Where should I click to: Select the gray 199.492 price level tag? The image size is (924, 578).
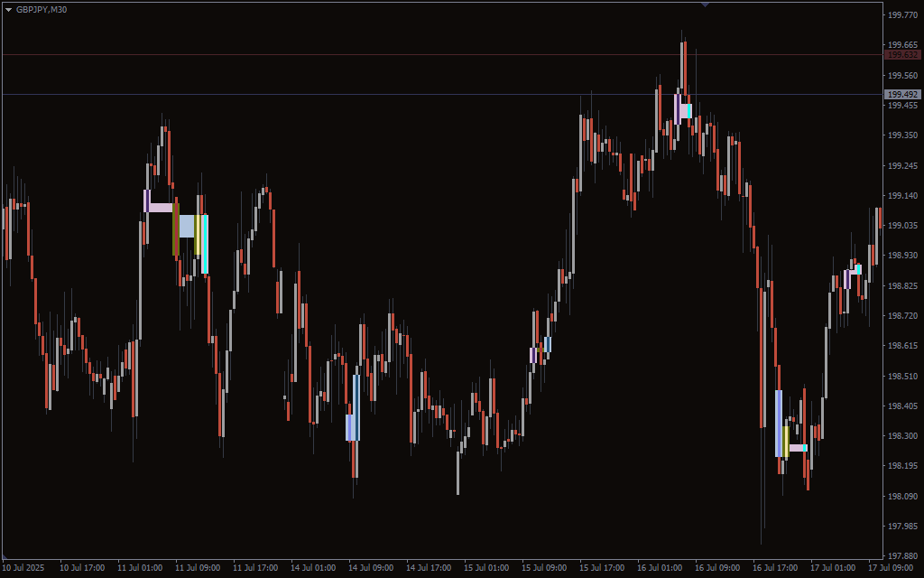901,94
